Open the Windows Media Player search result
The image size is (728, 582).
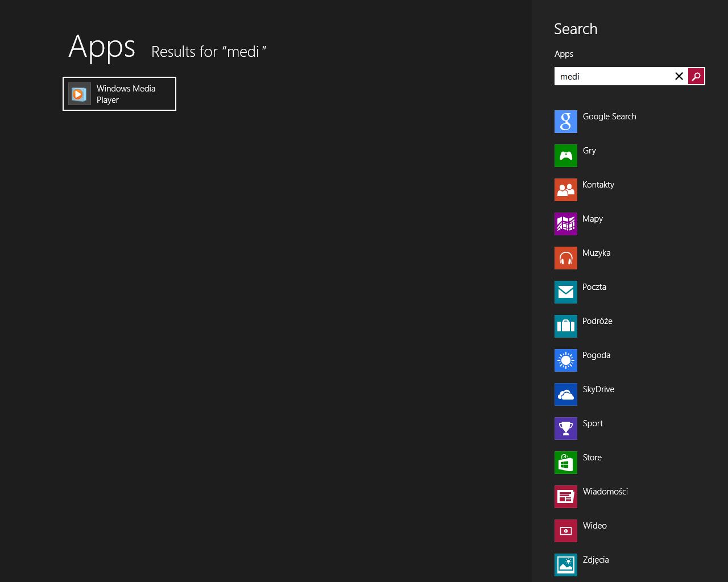tap(119, 94)
